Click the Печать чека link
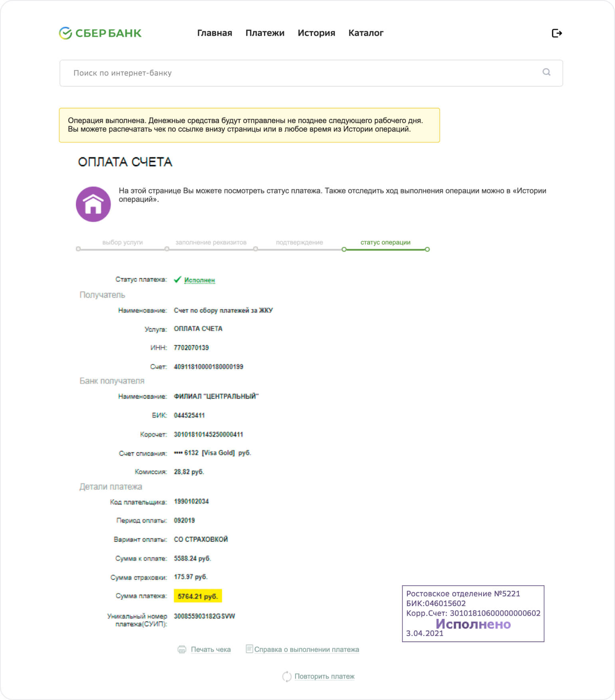Viewport: 615px width, 700px height. click(x=210, y=649)
